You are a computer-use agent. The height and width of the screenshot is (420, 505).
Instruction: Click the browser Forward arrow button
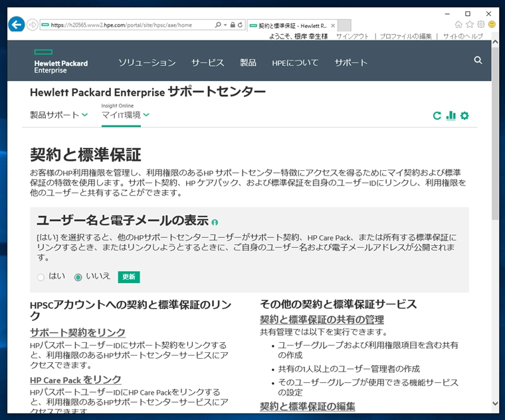(x=32, y=25)
